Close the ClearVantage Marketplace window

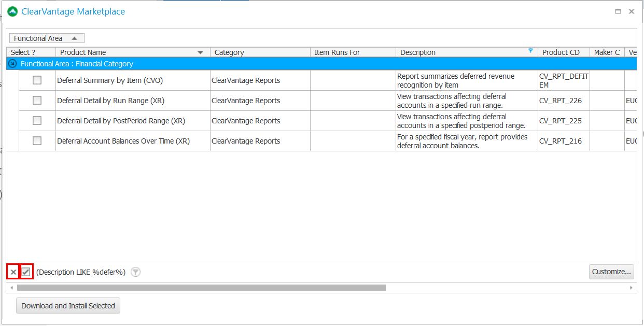click(x=631, y=11)
